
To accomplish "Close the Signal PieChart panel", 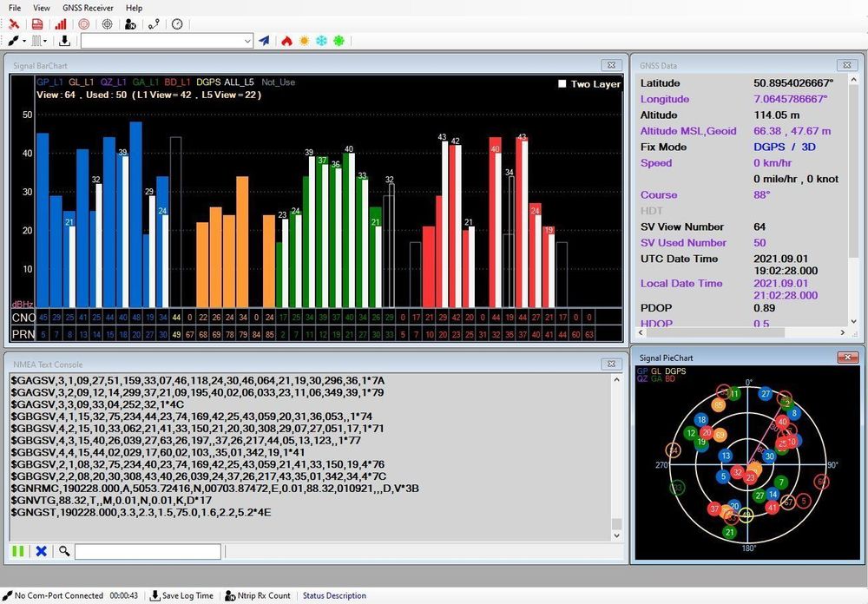I will (847, 358).
